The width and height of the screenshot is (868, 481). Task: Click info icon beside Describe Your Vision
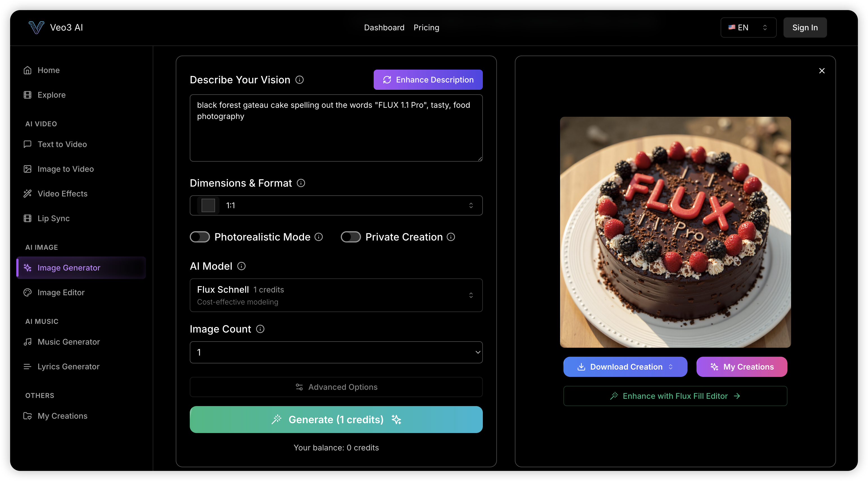click(299, 80)
